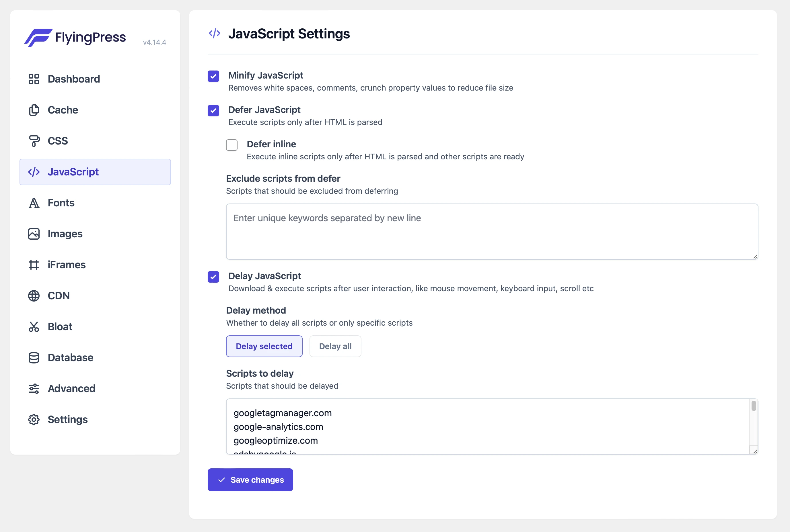Disable Minify JavaScript
This screenshot has height=532, width=790.
pos(213,76)
